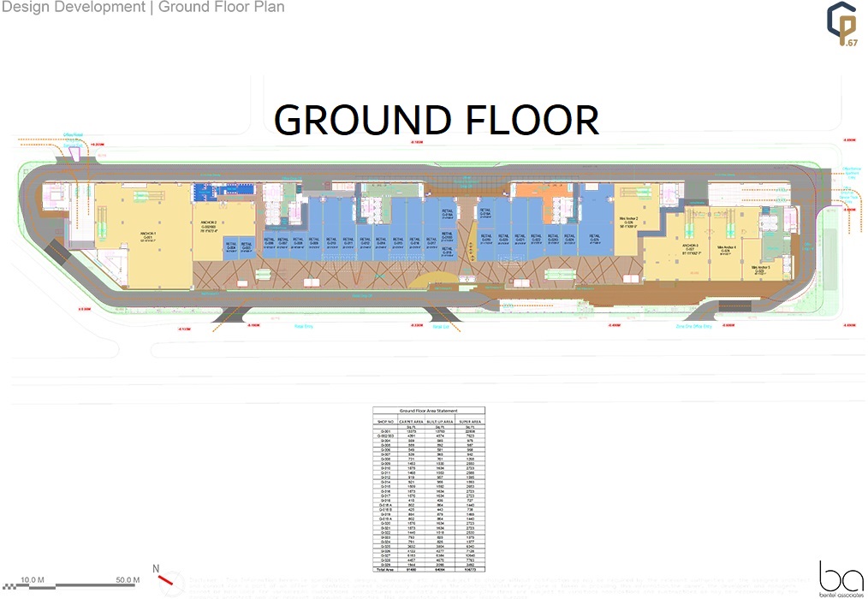Click the large GROUND FLOOR heading

436,120
